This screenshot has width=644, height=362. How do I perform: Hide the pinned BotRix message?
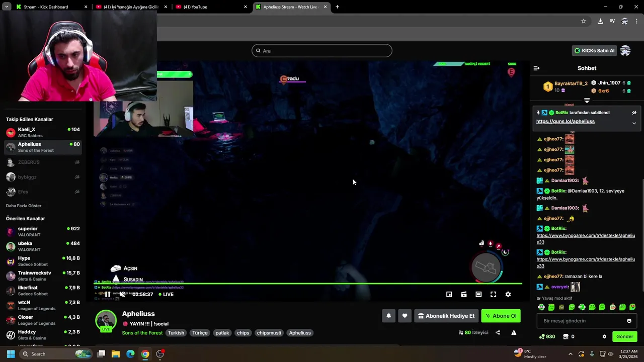coord(634,113)
